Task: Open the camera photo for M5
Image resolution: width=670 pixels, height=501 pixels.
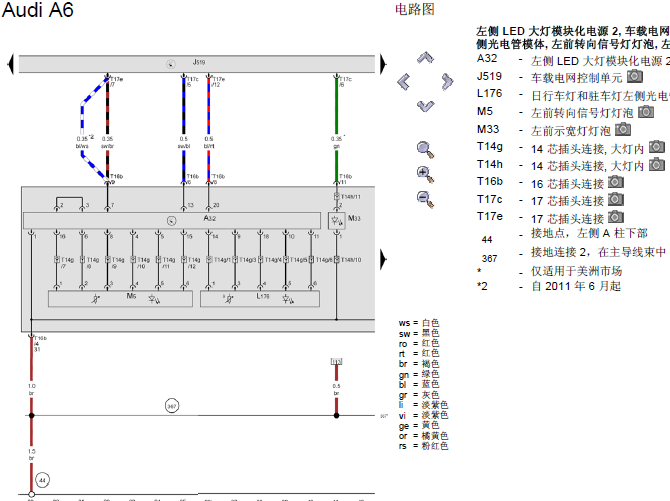Action: (x=646, y=112)
